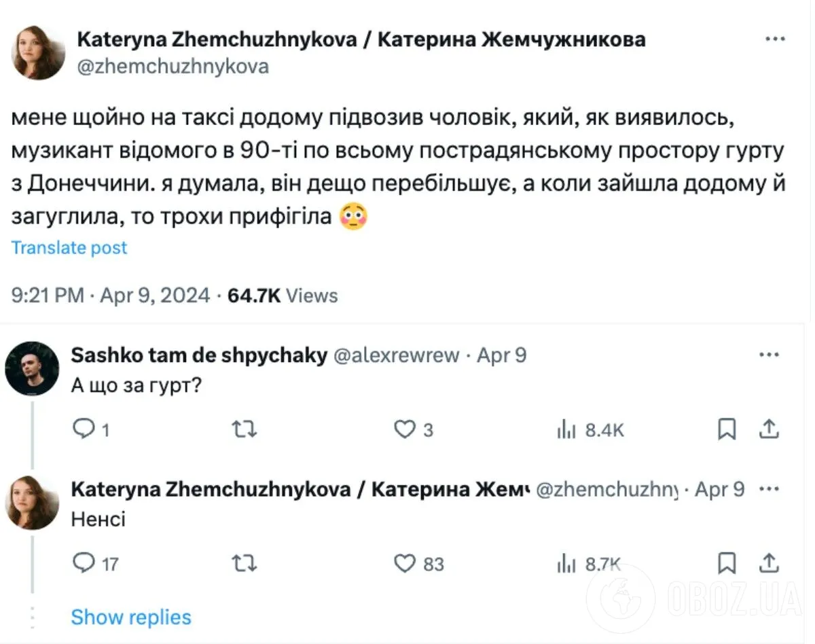
Task: Open Kateryna Zhemchuzhnykova's profile picture
Action: coord(37,52)
